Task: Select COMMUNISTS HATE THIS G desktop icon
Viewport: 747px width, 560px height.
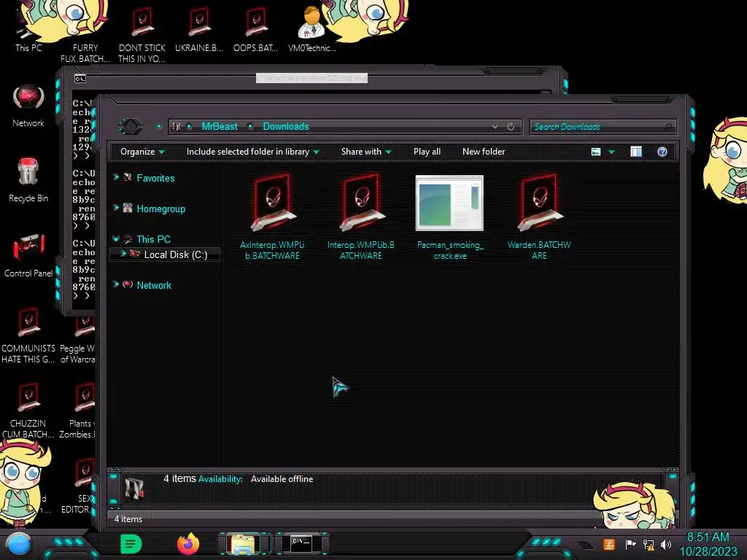Action: (28, 335)
